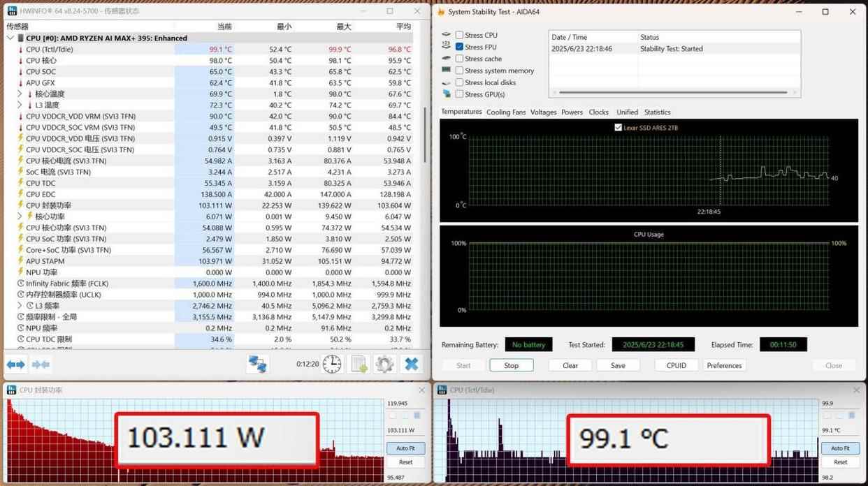Open the Statistics tab
The width and height of the screenshot is (868, 486).
[x=657, y=112]
